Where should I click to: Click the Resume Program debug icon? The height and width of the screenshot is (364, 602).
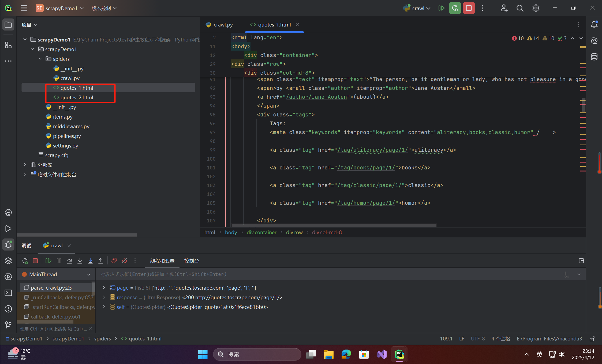(48, 261)
